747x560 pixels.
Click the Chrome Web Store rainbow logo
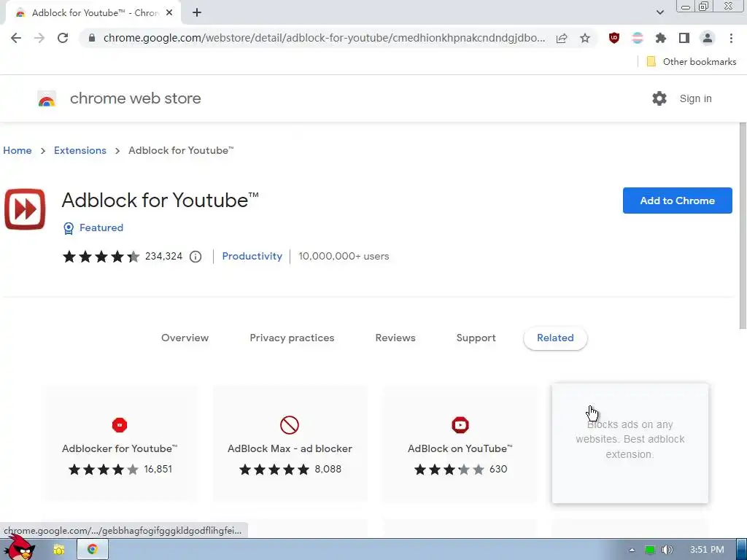47,98
